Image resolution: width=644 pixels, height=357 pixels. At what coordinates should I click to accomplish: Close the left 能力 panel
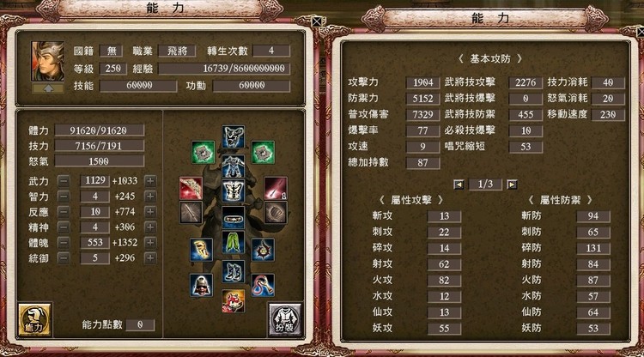[317, 21]
